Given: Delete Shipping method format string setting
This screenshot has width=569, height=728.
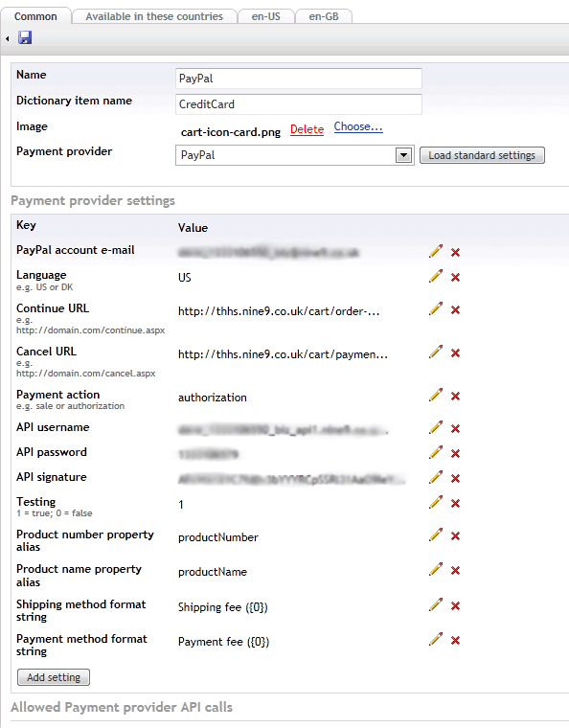Looking at the screenshot, I should [x=455, y=606].
